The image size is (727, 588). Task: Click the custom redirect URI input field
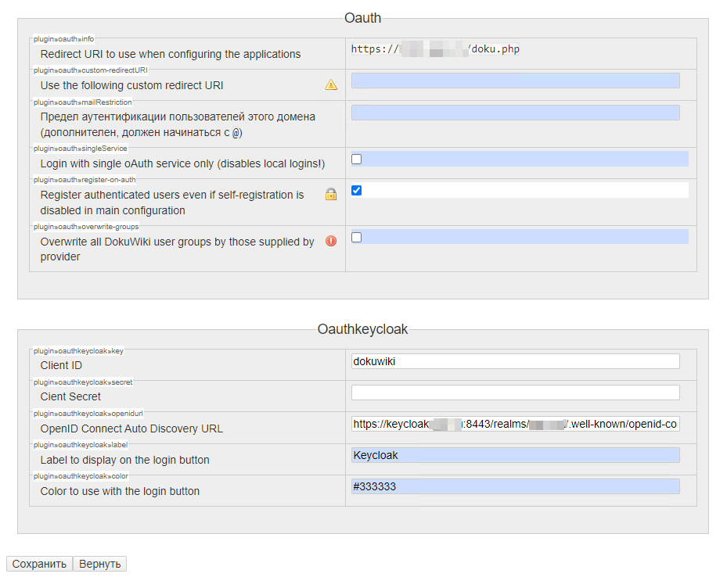(515, 81)
